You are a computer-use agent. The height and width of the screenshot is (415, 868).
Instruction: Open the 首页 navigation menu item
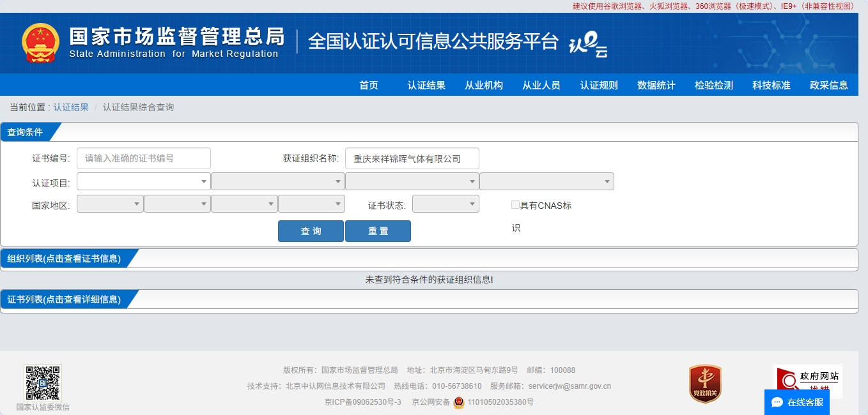[369, 85]
